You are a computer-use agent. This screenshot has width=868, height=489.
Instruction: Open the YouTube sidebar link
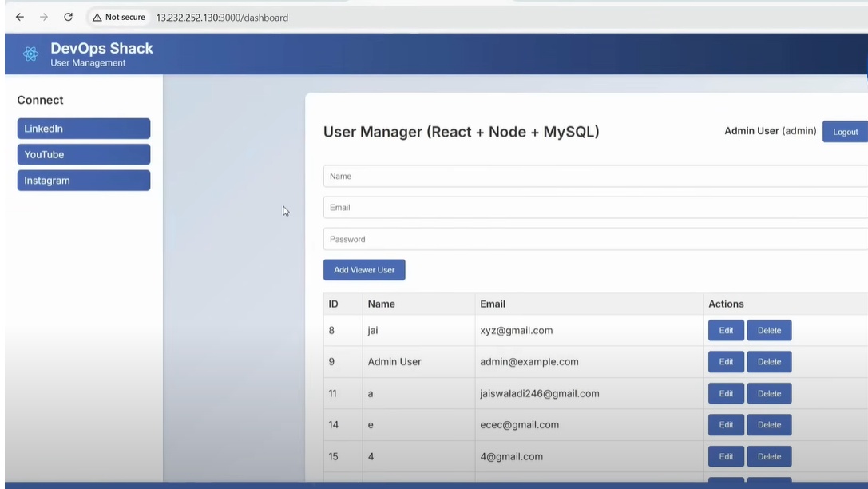click(84, 154)
